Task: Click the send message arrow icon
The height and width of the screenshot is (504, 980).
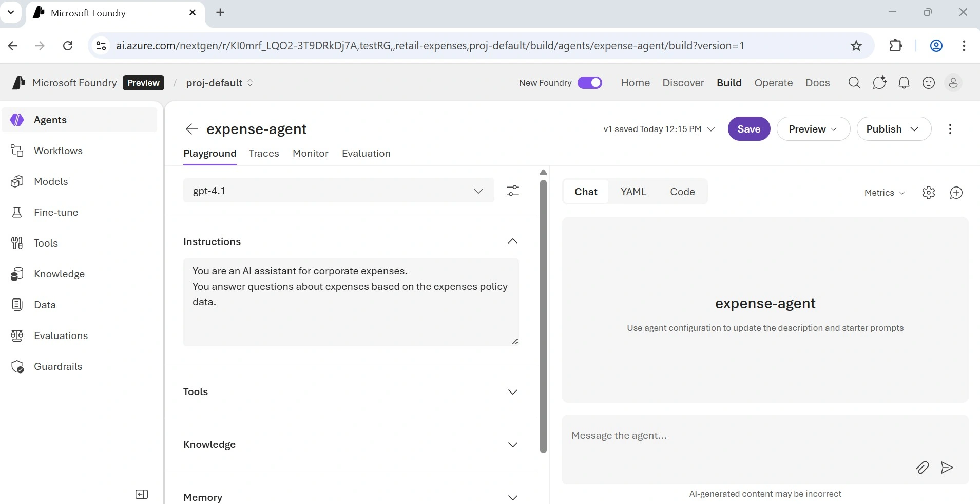Action: tap(947, 468)
